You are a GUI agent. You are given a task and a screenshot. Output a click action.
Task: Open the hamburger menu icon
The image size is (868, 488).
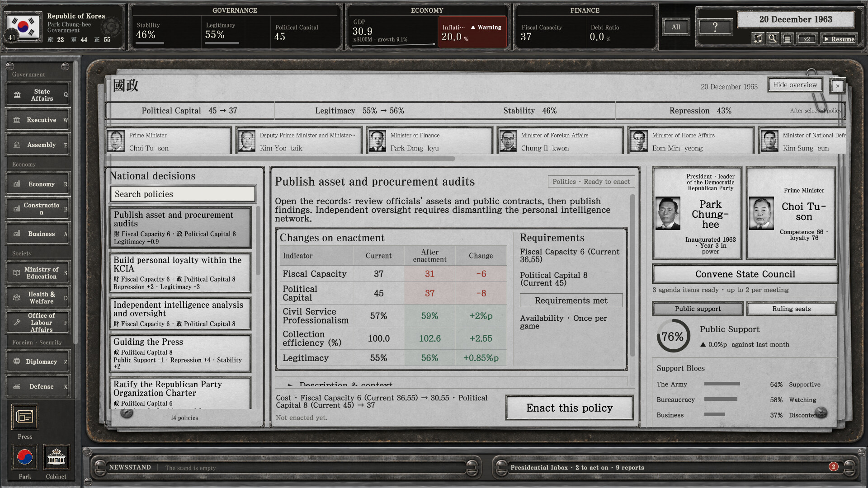point(787,39)
